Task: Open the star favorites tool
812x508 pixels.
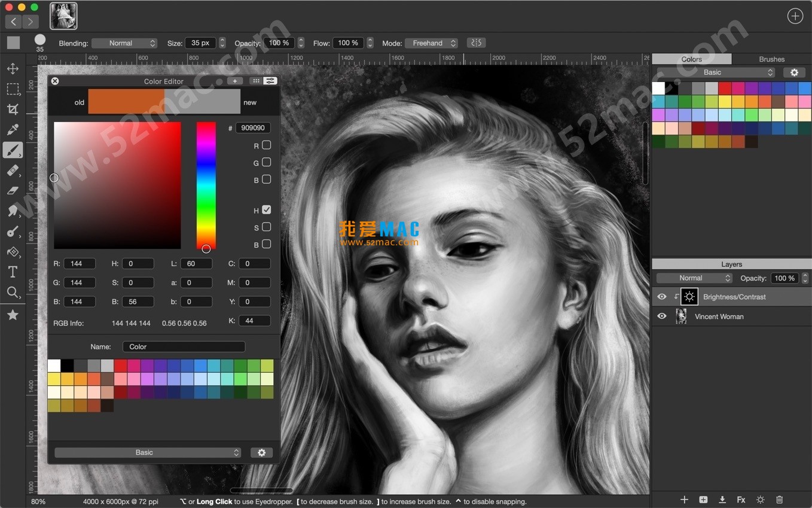Action: [13, 315]
